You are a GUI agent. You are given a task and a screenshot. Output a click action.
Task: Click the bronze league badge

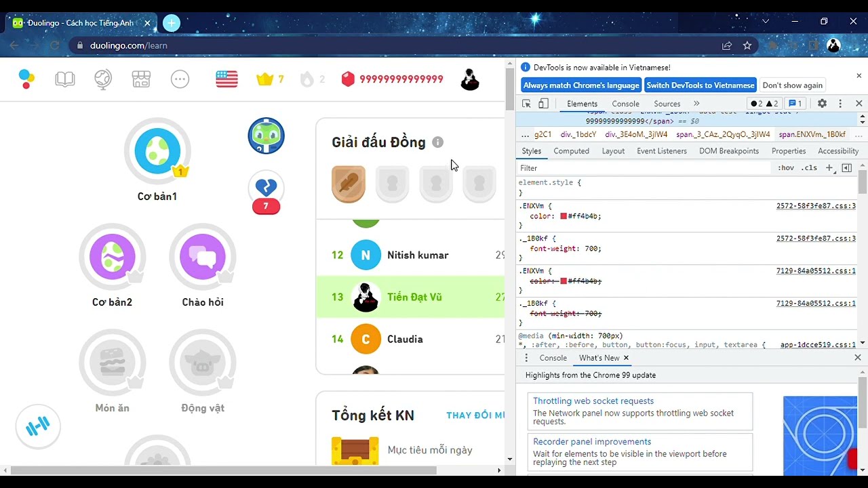[x=349, y=184]
